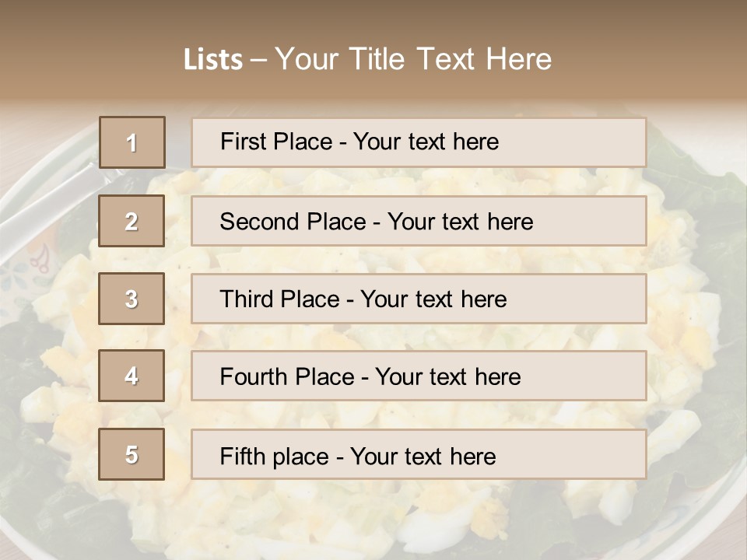The width and height of the screenshot is (747, 560).
Task: Click the number 1 box
Action: pos(132,142)
